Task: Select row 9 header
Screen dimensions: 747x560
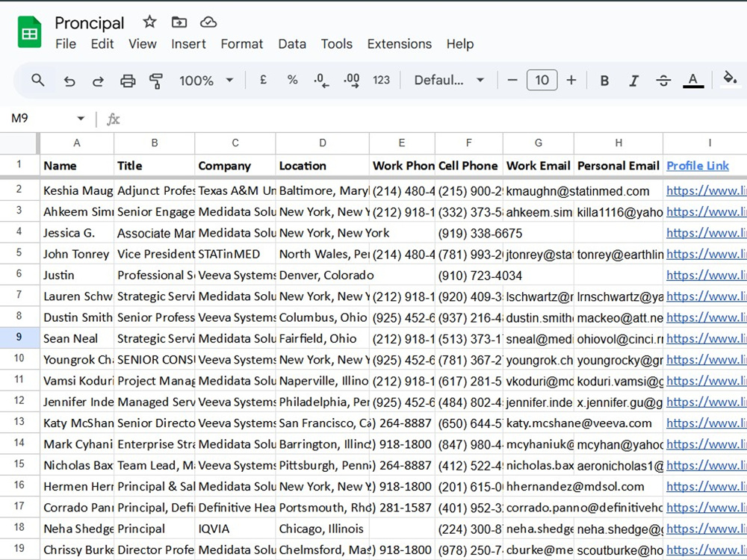Action: coord(19,337)
